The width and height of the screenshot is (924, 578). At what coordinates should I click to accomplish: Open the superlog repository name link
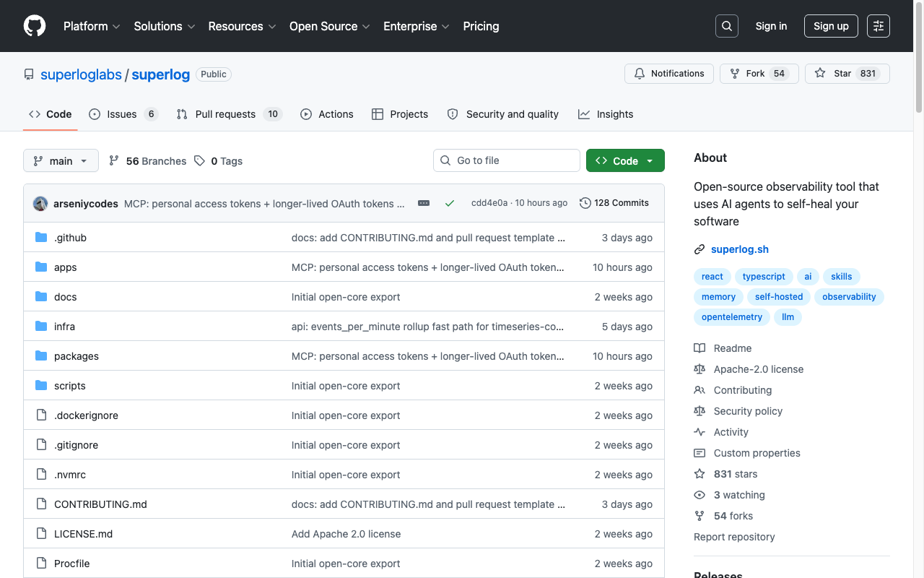click(x=161, y=74)
